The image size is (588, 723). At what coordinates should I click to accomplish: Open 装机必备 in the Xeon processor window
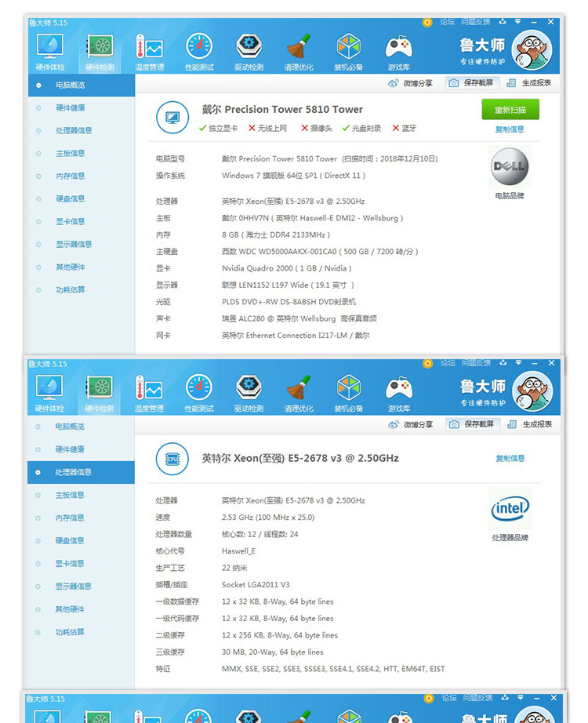[349, 394]
